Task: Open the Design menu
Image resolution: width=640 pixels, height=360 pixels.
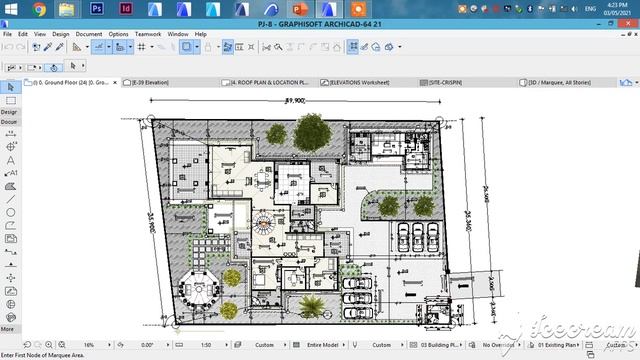Action: (x=61, y=34)
